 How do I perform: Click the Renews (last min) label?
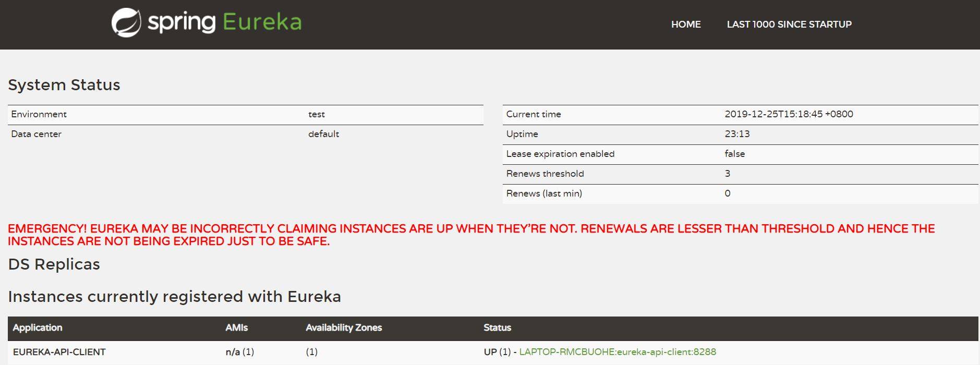tap(543, 194)
